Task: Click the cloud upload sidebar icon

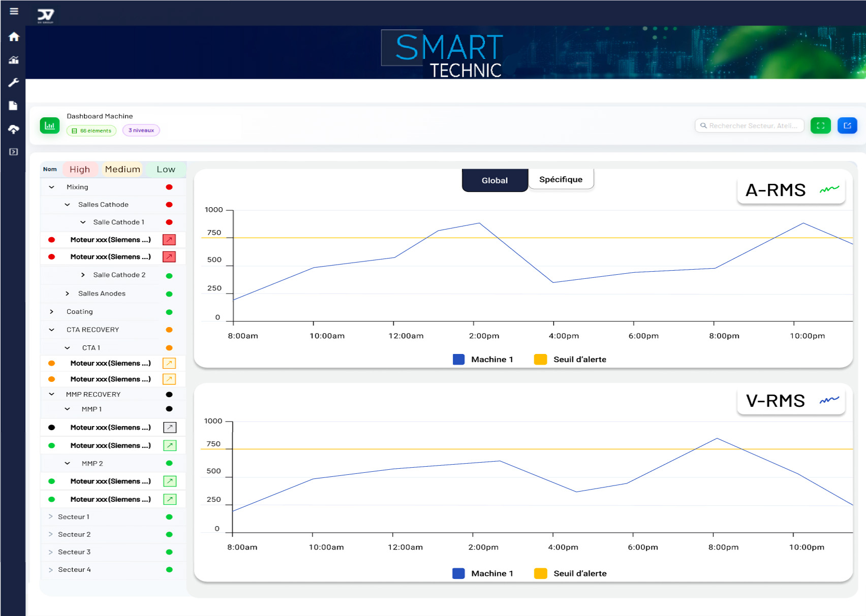Action: coord(14,129)
